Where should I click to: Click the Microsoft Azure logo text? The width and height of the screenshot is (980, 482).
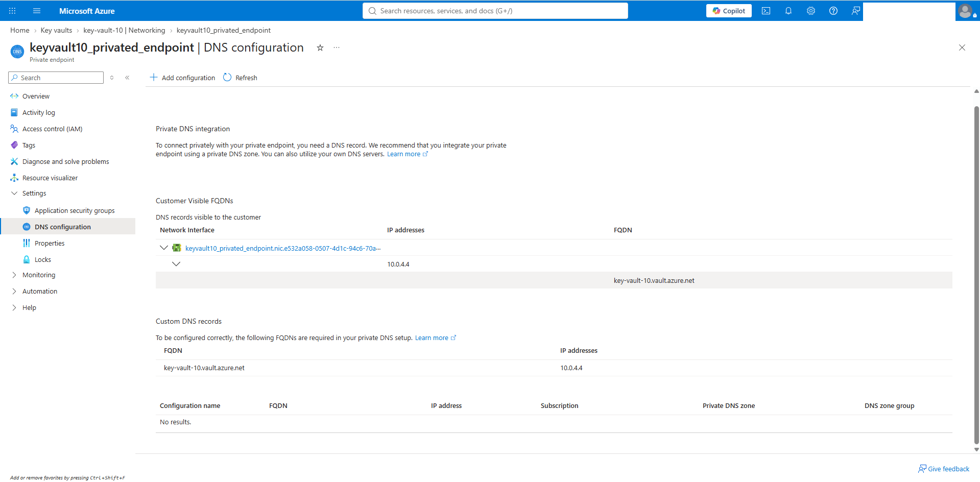click(87, 11)
